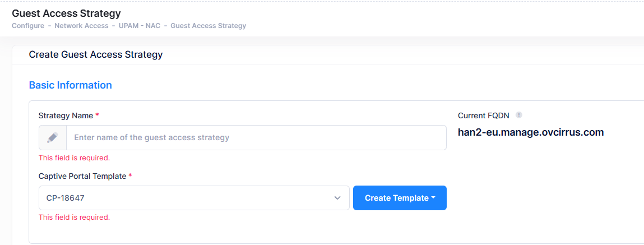Image resolution: width=644 pixels, height=245 pixels.
Task: Click the pencil icon beside Strategy Name field
Action: pyautogui.click(x=53, y=137)
